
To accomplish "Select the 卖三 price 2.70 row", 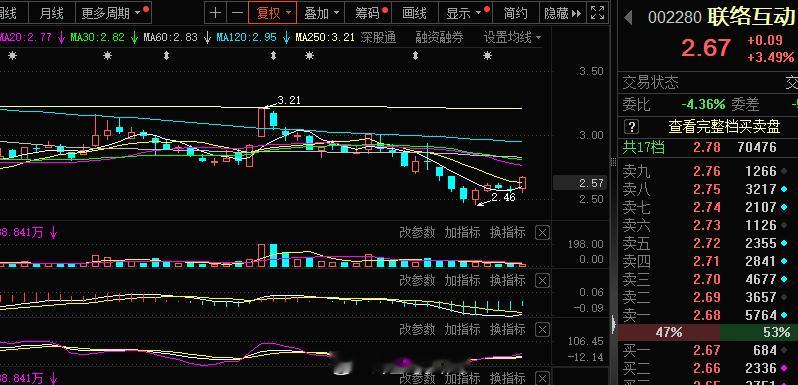I will pyautogui.click(x=708, y=279).
